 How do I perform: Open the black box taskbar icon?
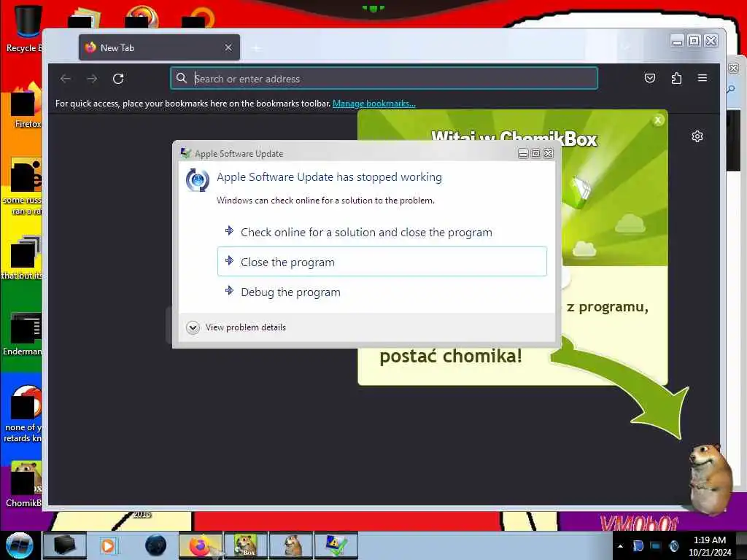(65, 545)
